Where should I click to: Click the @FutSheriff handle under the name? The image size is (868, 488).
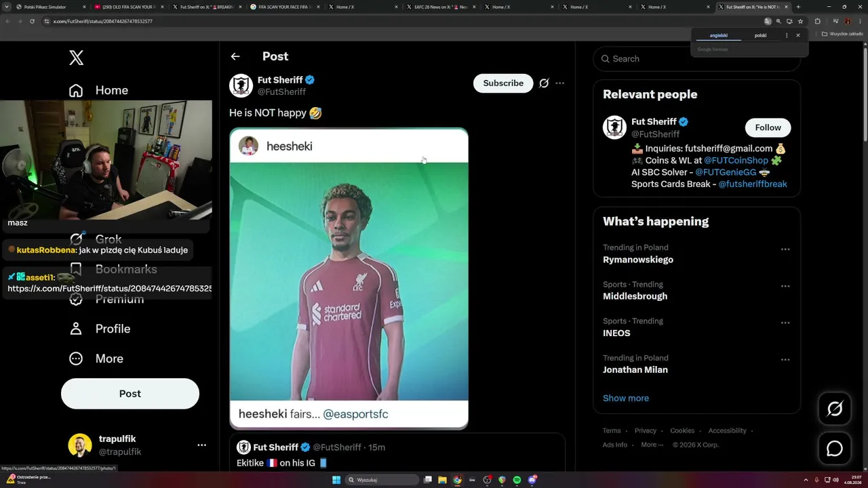point(281,91)
